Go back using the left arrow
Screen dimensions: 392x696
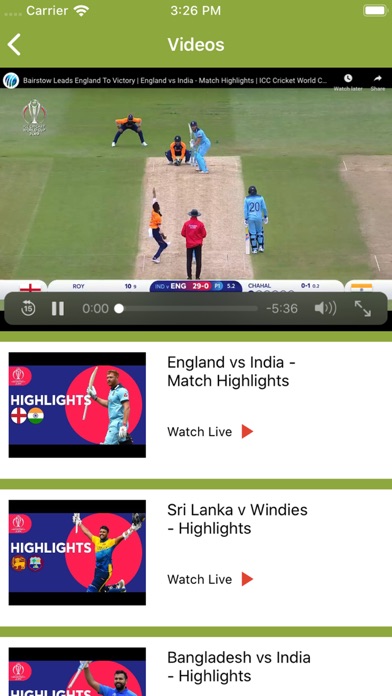[x=14, y=45]
